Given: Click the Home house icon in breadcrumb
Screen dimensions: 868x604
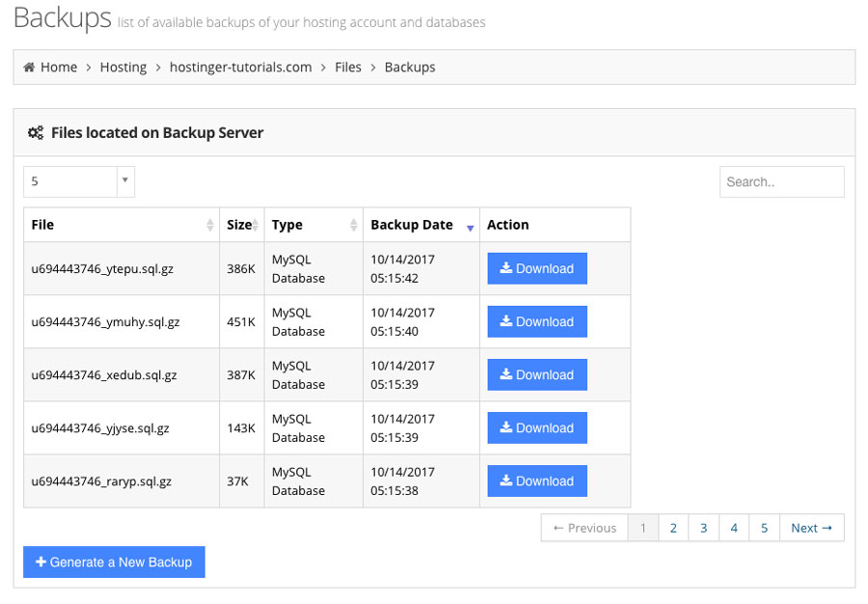Looking at the screenshot, I should [29, 67].
